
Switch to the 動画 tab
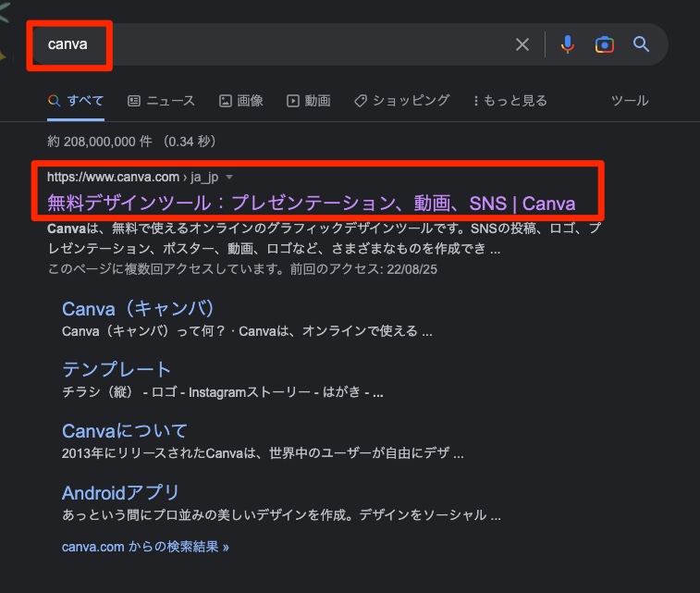[309, 101]
